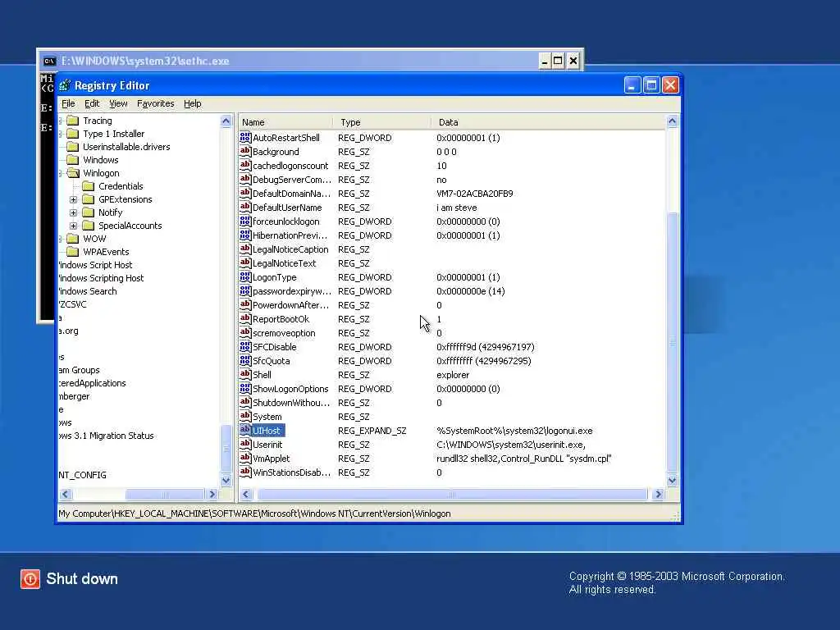Click the cachedlogonscount value icon
Image resolution: width=840 pixels, height=630 pixels.
point(244,166)
